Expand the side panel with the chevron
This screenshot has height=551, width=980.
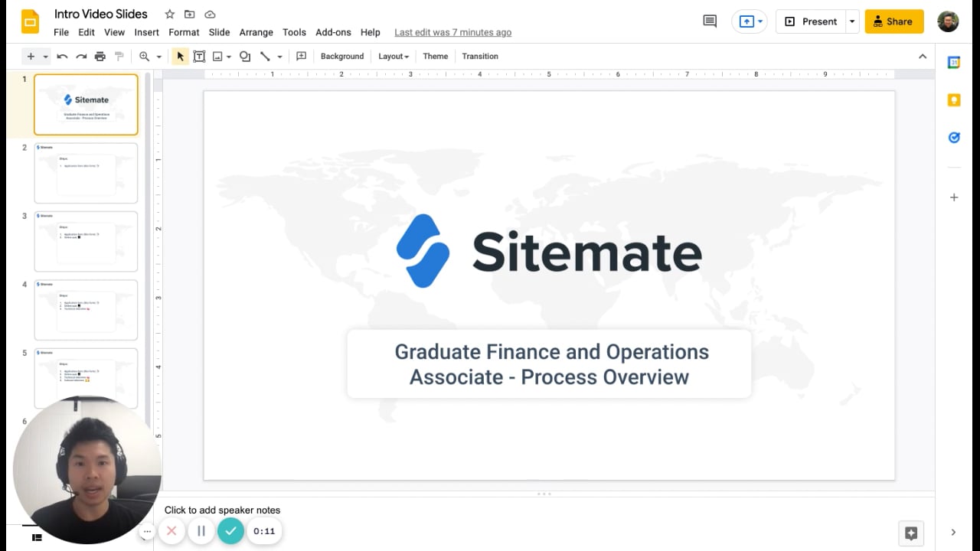(x=954, y=533)
